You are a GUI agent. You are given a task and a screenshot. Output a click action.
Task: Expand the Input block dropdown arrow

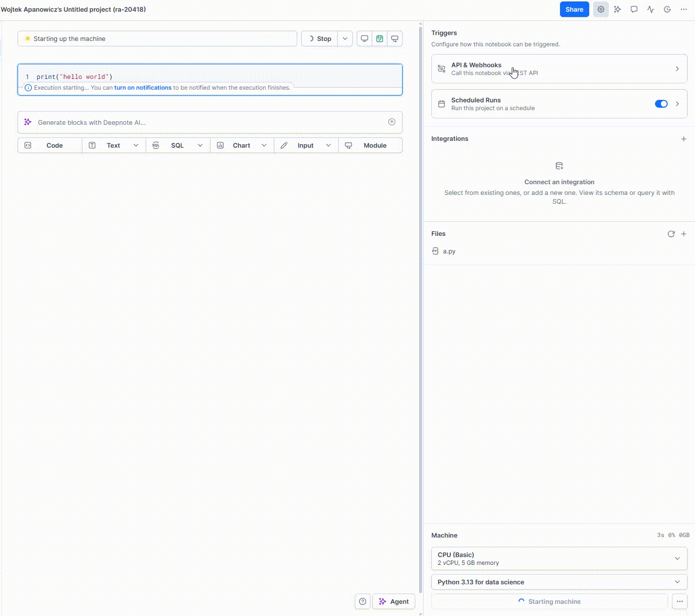[328, 145]
